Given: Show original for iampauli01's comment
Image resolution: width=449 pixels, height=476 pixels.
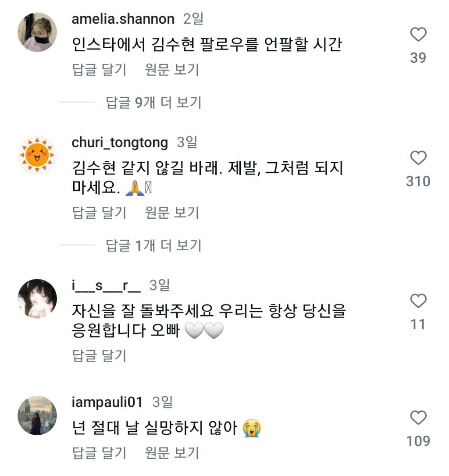Looking at the screenshot, I should click(x=172, y=453).
